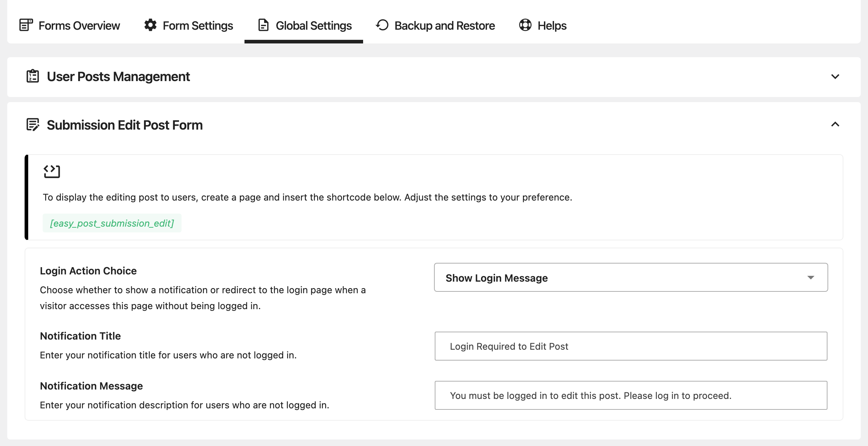The height and width of the screenshot is (446, 868).
Task: Click the shortcode instructions text
Action: pyautogui.click(x=307, y=197)
